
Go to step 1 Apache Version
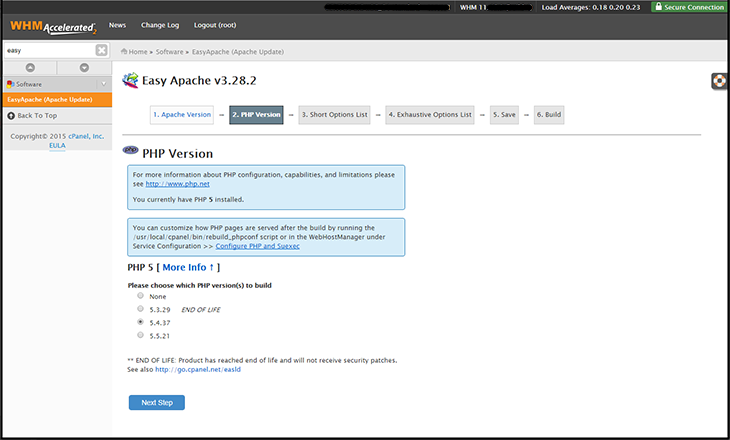[x=182, y=115]
